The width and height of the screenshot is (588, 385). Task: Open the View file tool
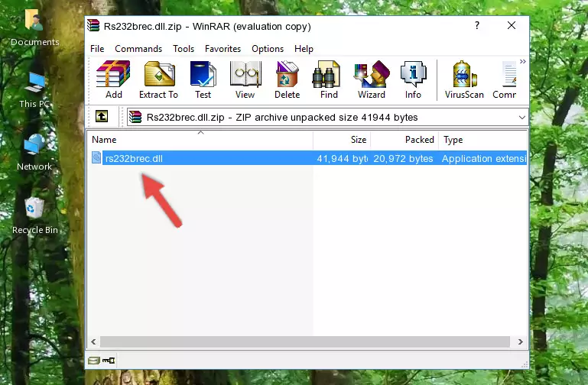[245, 79]
